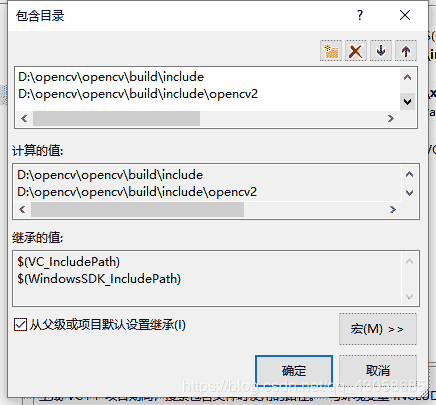Click the new line folder icon
This screenshot has height=405, width=436.
(331, 51)
